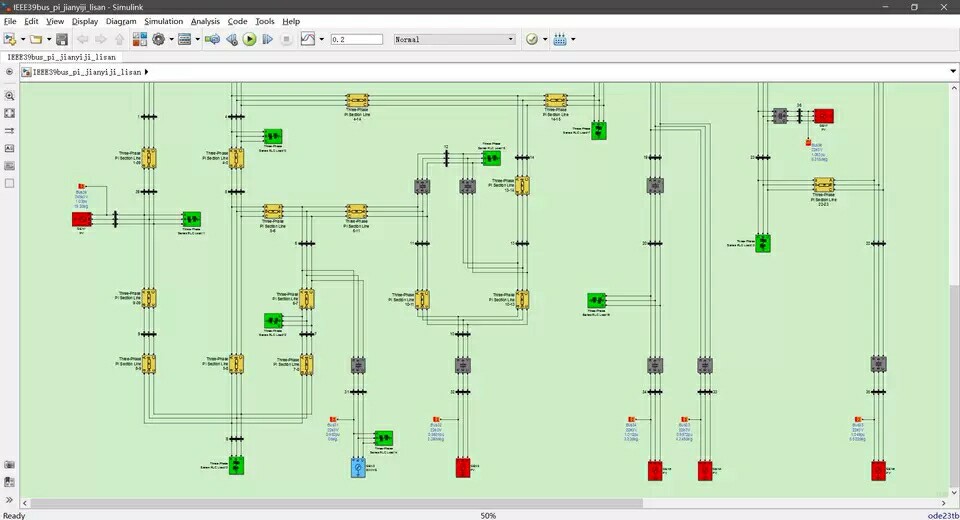This screenshot has width=960, height=520.
Task: Expand the configuration gear dropdown arrow
Action: click(171, 39)
